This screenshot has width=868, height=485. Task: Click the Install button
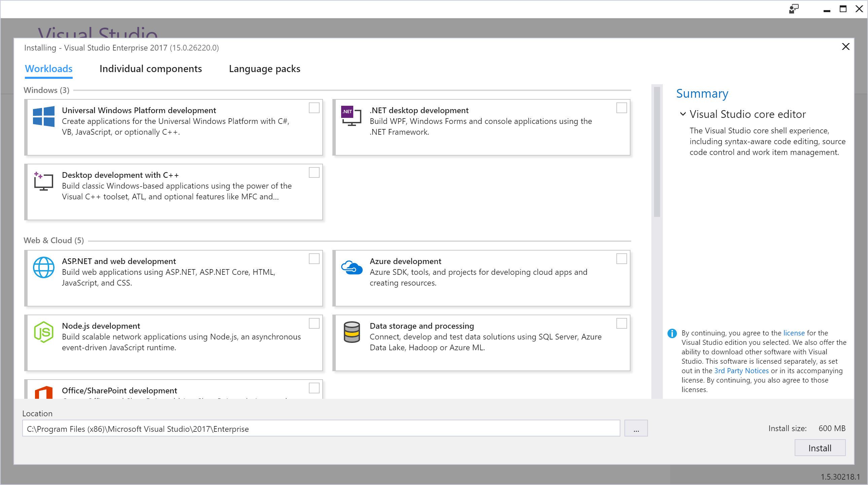click(x=820, y=448)
